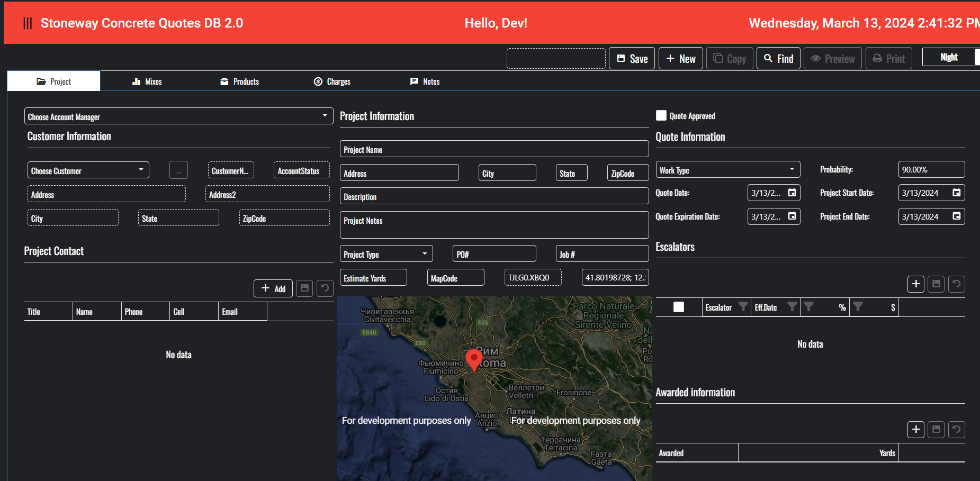Switch to the Mixes tab
The height and width of the screenshot is (481, 980).
tap(147, 81)
